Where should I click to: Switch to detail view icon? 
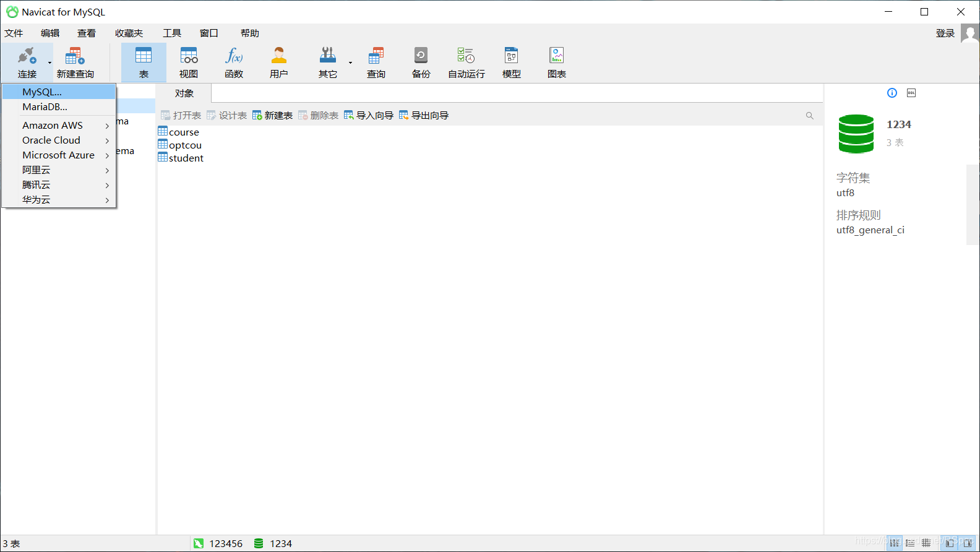910,543
